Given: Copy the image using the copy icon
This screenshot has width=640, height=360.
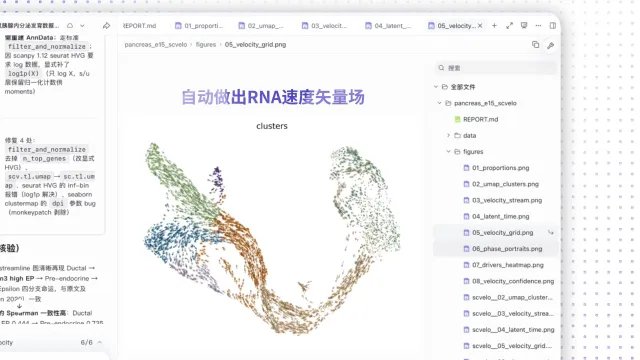Looking at the screenshot, I should pos(536,45).
